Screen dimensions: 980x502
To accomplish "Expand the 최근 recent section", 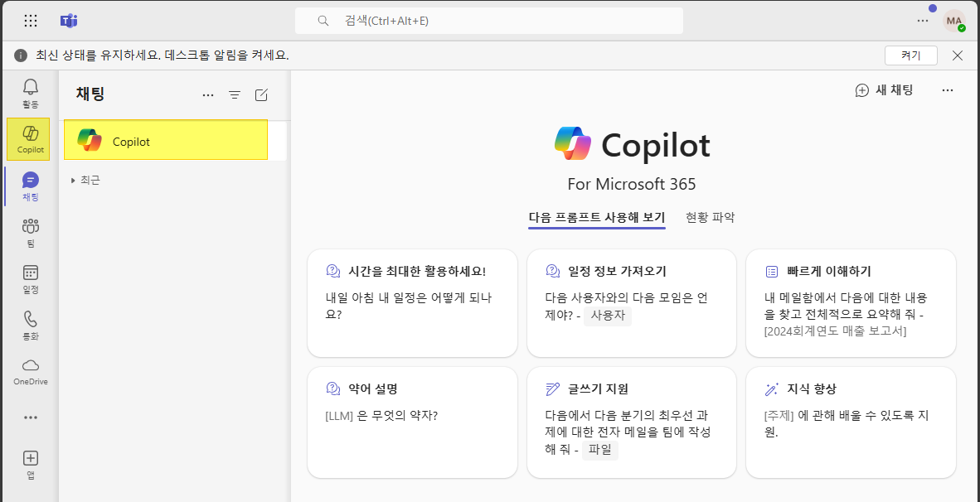I will tap(85, 181).
